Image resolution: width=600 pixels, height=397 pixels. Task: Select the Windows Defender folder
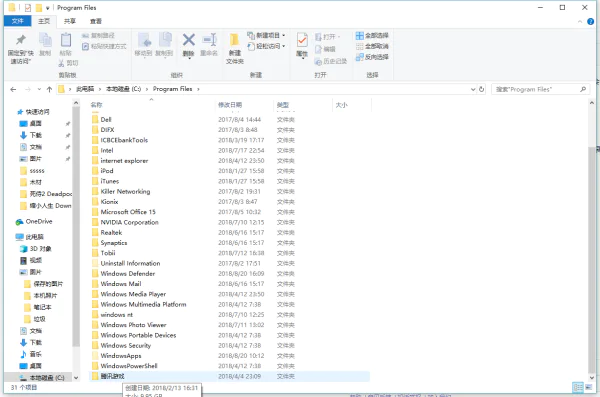(127, 273)
